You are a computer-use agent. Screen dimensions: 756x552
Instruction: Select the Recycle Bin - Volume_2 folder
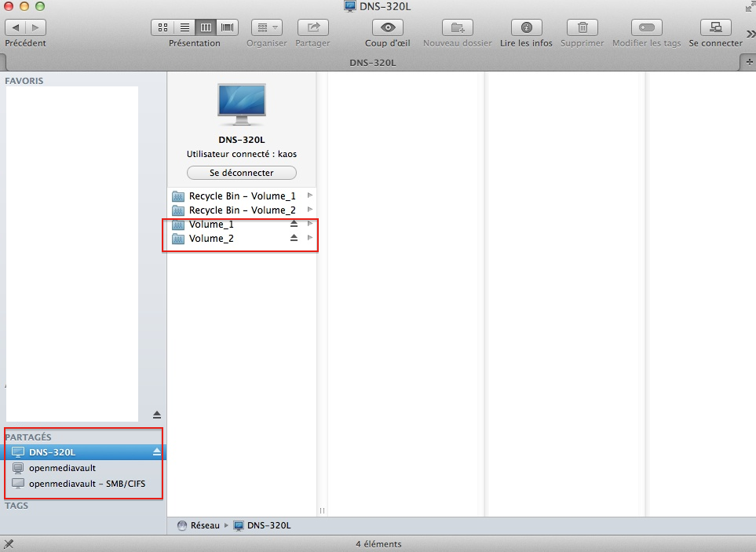pos(242,210)
